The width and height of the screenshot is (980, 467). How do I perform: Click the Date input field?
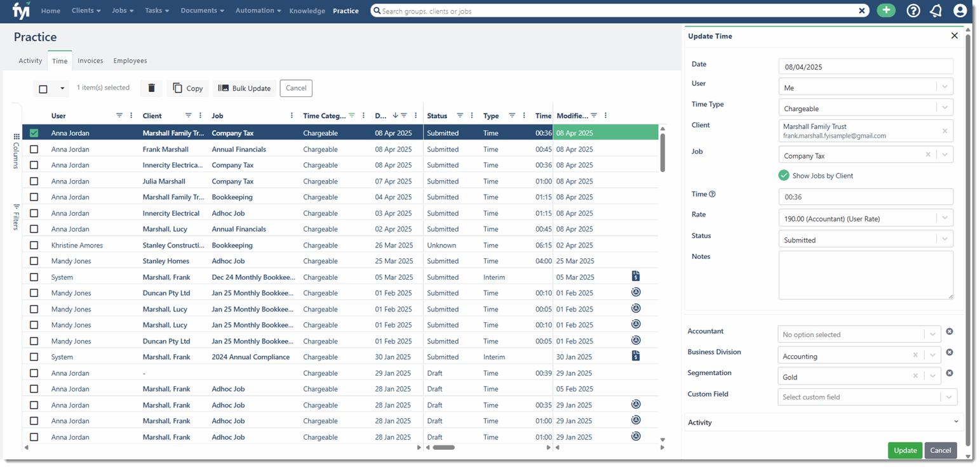tap(866, 66)
